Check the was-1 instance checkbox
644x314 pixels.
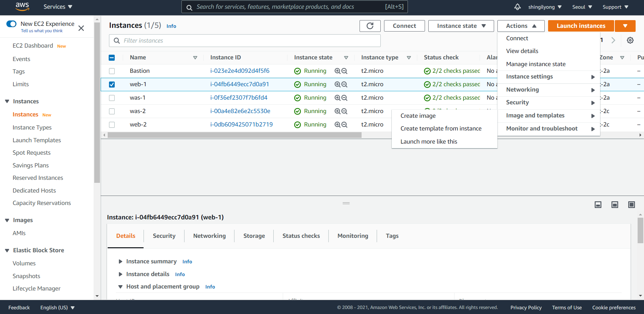(x=112, y=98)
